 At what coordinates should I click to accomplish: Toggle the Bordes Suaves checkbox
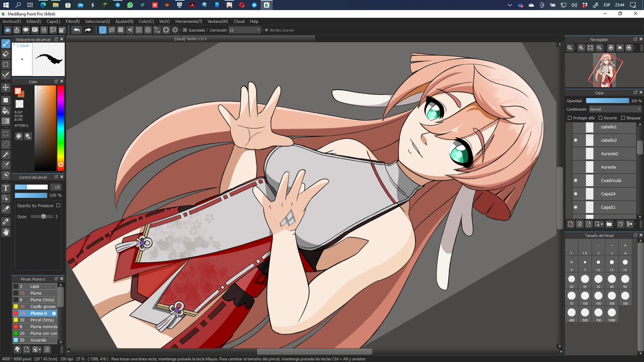pos(266,30)
